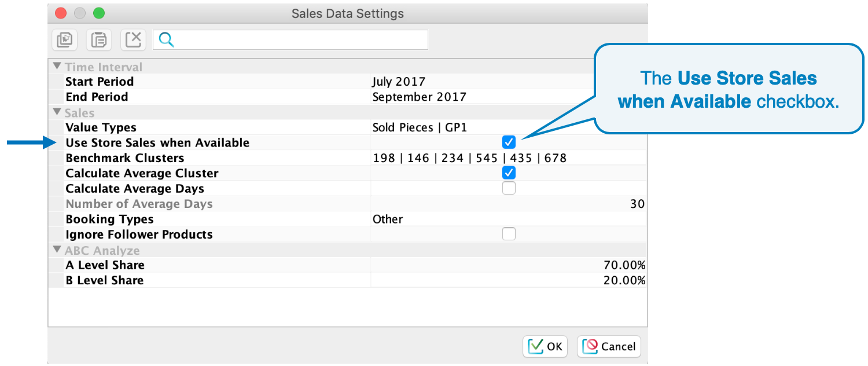
Task: Edit the A Level Share 70.00% value
Action: point(624,265)
